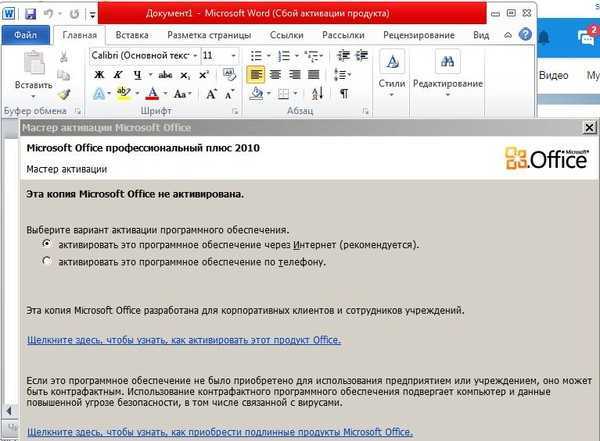
Task: Apply the red font color
Action: (152, 94)
